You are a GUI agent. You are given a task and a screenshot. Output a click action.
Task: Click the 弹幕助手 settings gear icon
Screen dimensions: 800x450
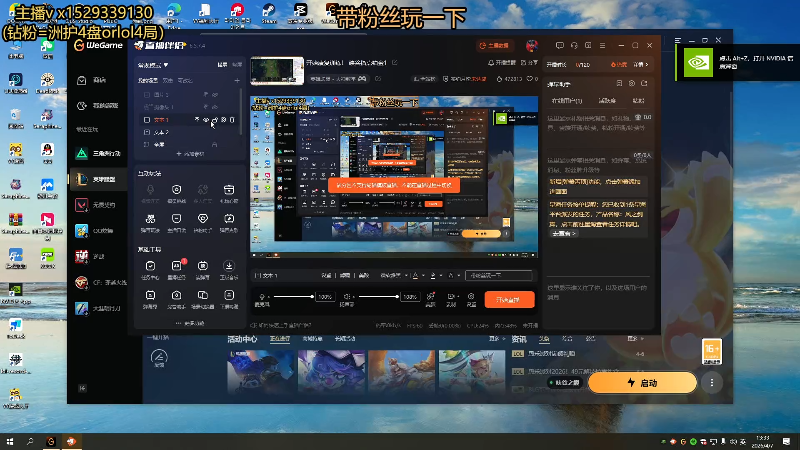click(x=632, y=84)
